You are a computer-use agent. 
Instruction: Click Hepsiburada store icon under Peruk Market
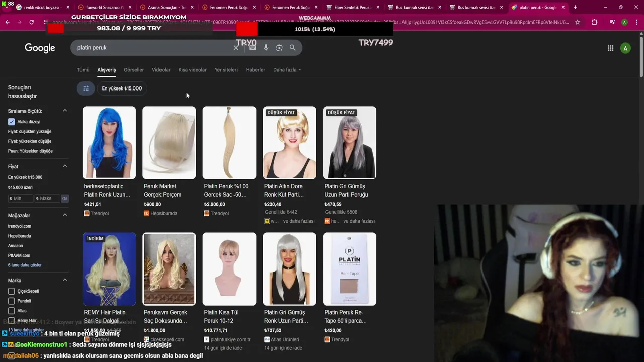(x=146, y=213)
